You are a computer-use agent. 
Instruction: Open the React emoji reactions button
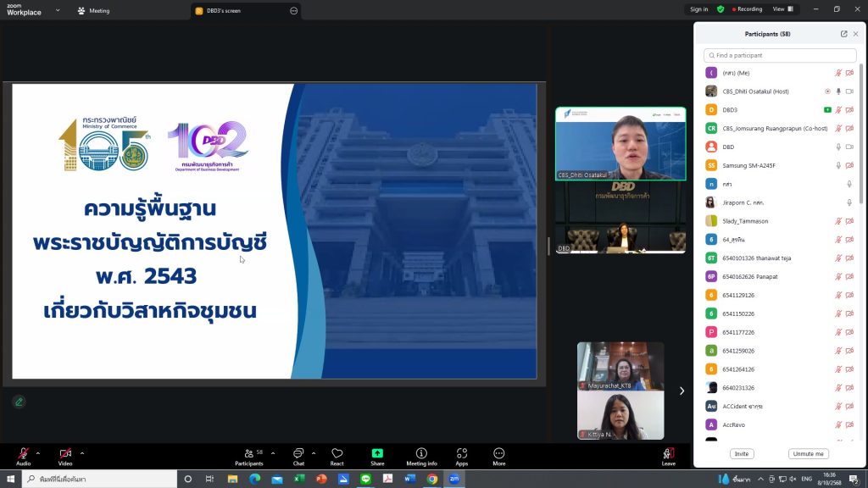coord(337,457)
